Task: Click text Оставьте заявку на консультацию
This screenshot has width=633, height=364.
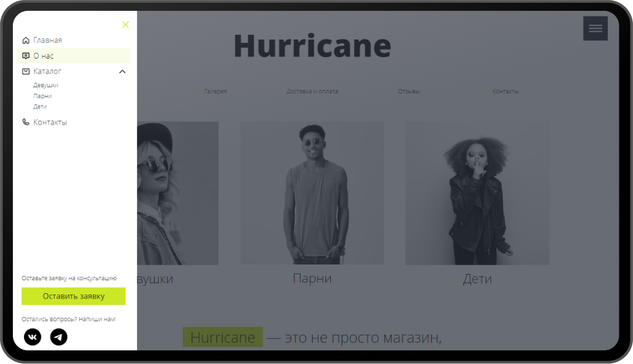Action: pos(69,278)
